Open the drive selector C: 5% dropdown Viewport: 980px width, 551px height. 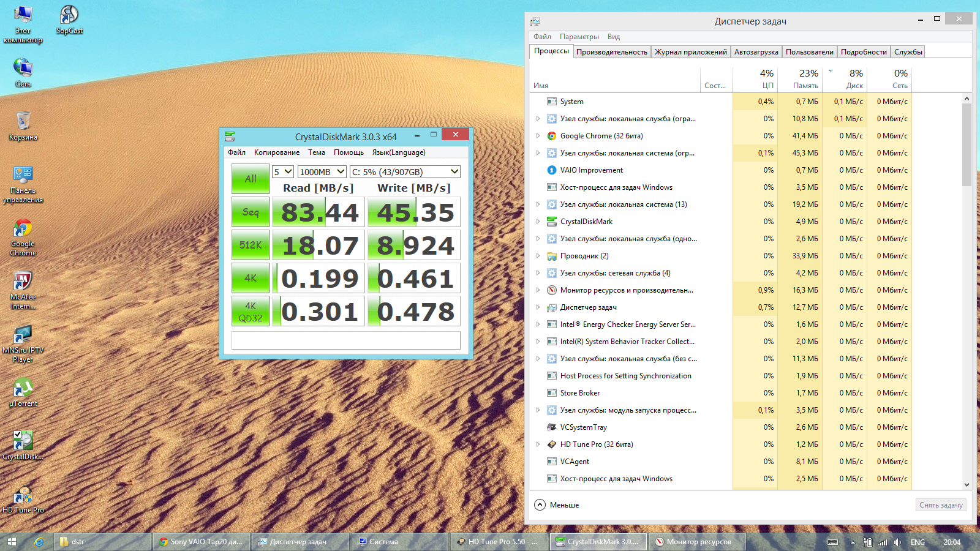pos(405,172)
